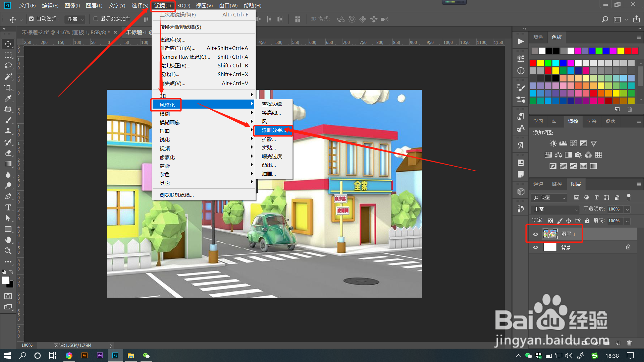This screenshot has width=644, height=362.
Task: Select the Horizontal Type tool
Action: (x=8, y=207)
